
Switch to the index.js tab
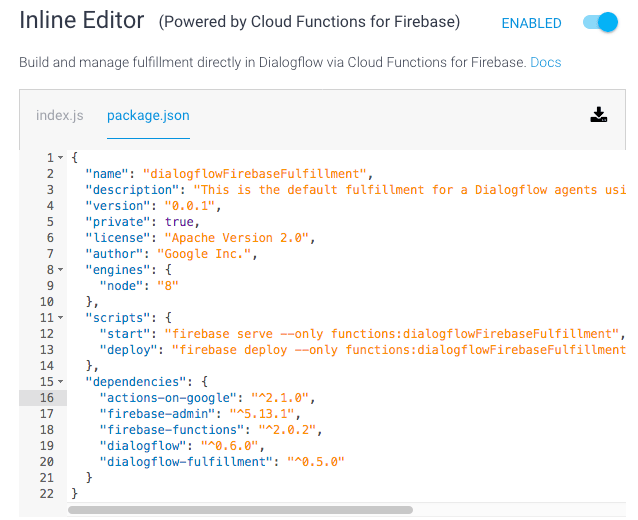[59, 116]
